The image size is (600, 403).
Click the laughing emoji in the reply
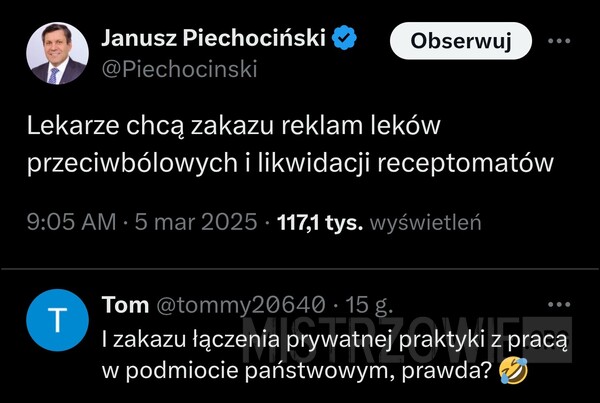tap(517, 370)
